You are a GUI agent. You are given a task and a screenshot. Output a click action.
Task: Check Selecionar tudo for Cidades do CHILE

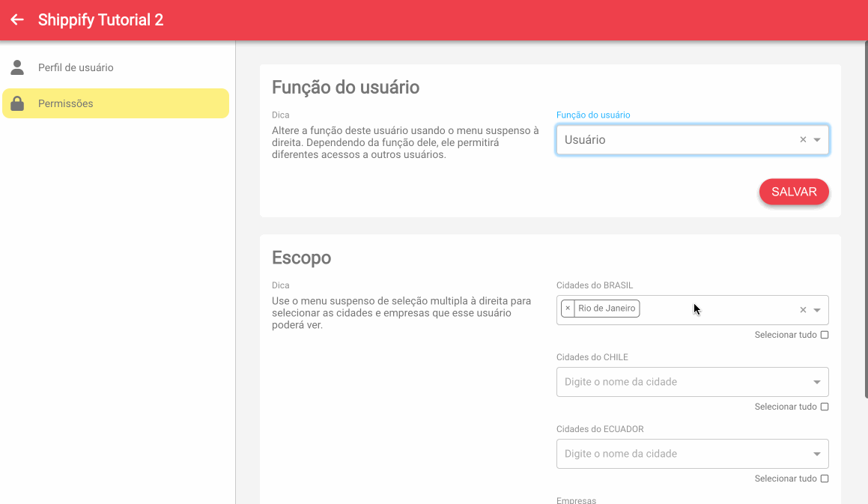825,407
